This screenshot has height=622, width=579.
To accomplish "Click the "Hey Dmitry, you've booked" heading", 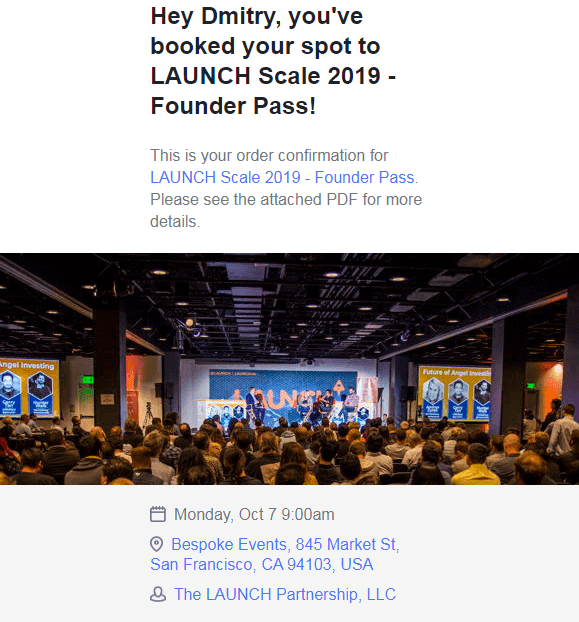I will coord(273,61).
